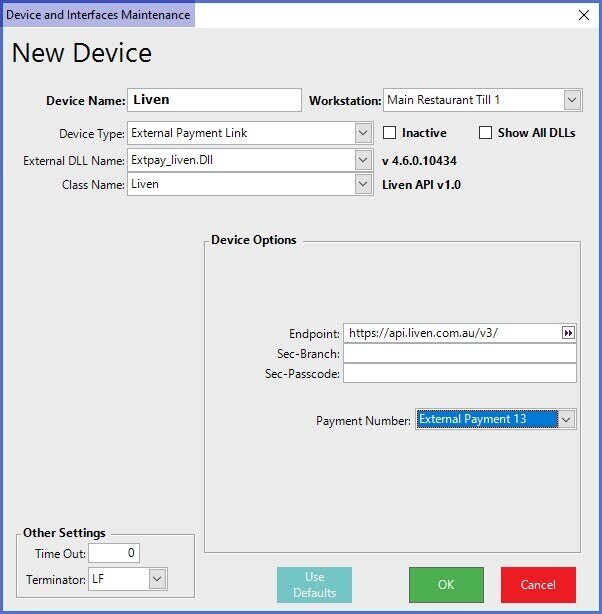Click into the Device Name field
Viewport: 602px width, 614px height.
click(214, 100)
